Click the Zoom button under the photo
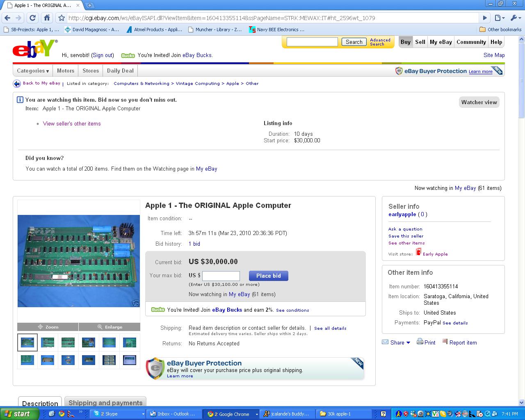The image size is (525, 420). (48, 327)
